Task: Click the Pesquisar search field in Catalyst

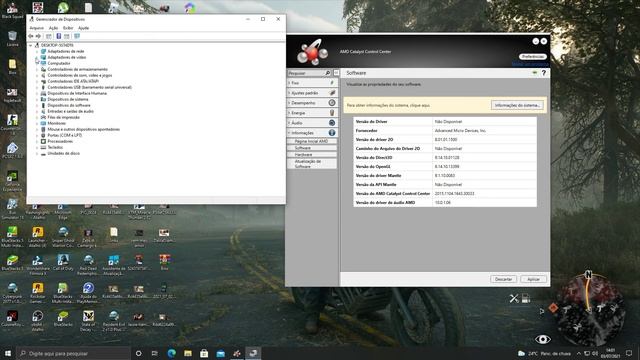Action: pyautogui.click(x=306, y=73)
